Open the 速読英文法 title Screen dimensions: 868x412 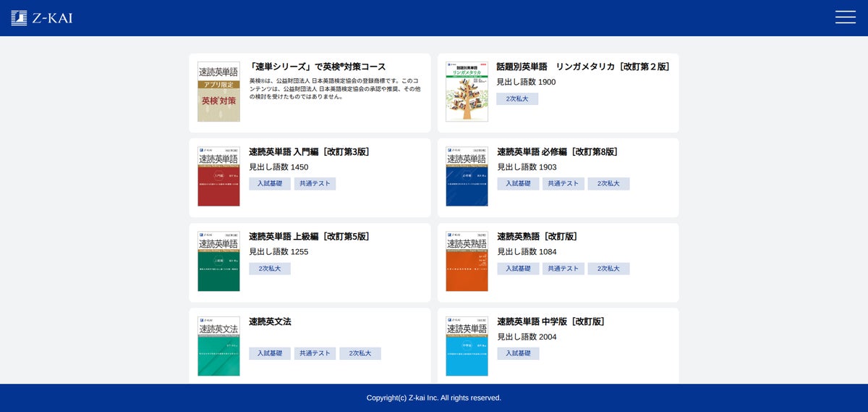270,321
